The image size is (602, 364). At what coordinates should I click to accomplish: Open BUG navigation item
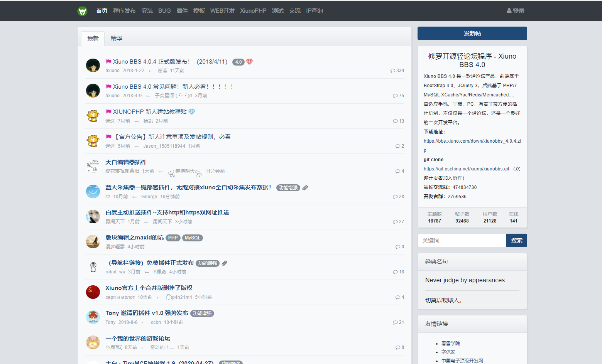(x=164, y=11)
